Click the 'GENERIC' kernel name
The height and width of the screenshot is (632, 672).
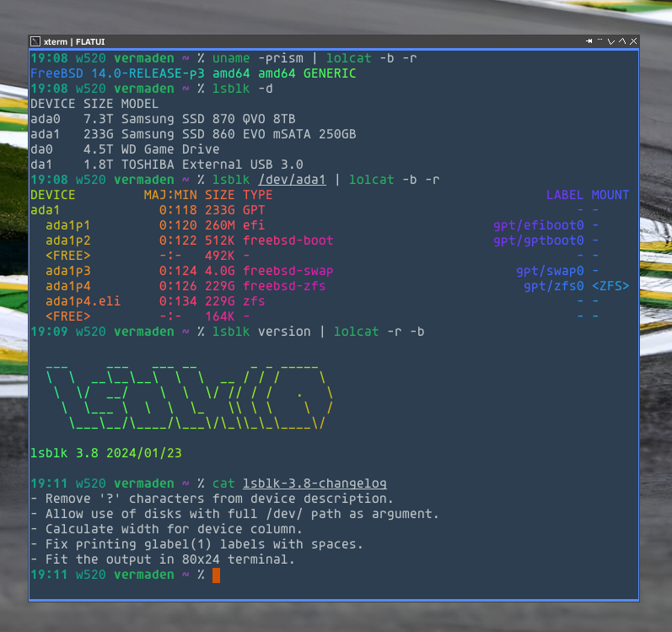[x=330, y=73]
